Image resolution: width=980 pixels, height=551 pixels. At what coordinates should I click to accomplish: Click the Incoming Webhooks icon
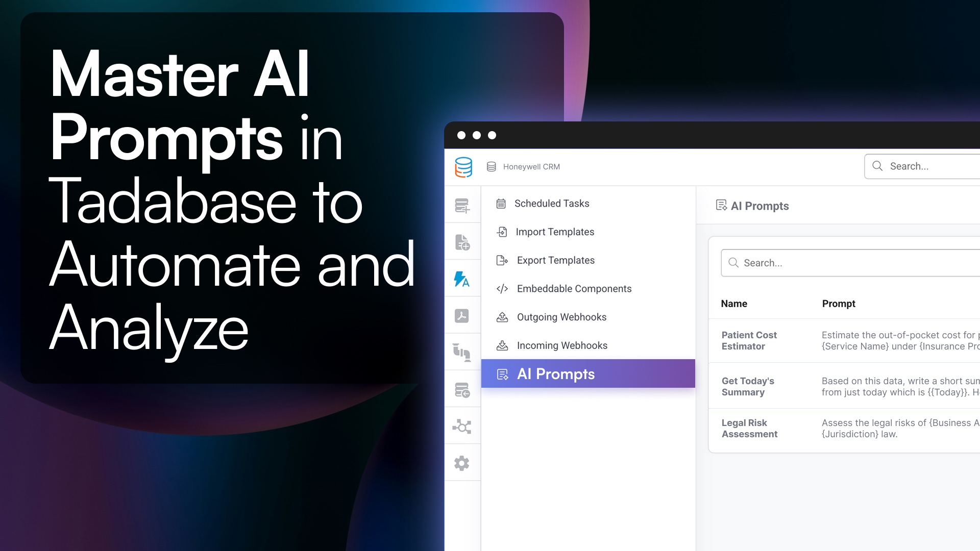(502, 346)
